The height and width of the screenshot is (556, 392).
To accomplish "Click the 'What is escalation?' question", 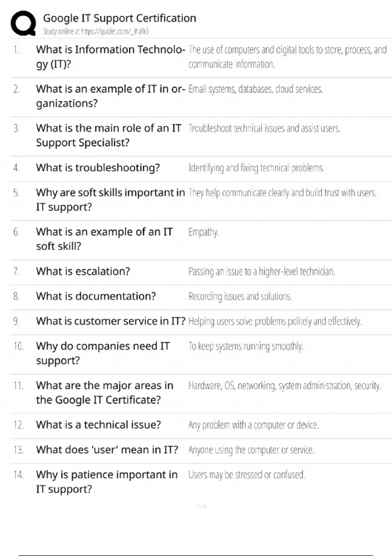I will click(83, 271).
